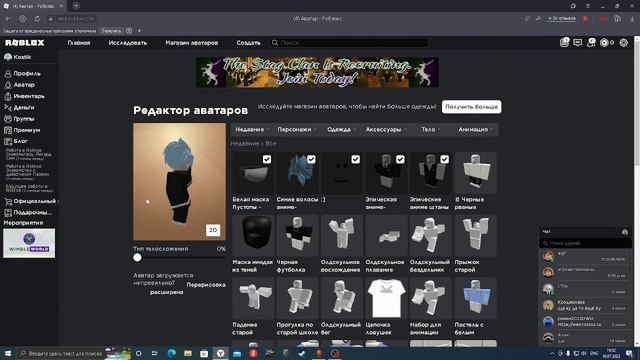The image size is (640, 360).
Task: Open Создать in the top navigation
Action: coord(248,43)
